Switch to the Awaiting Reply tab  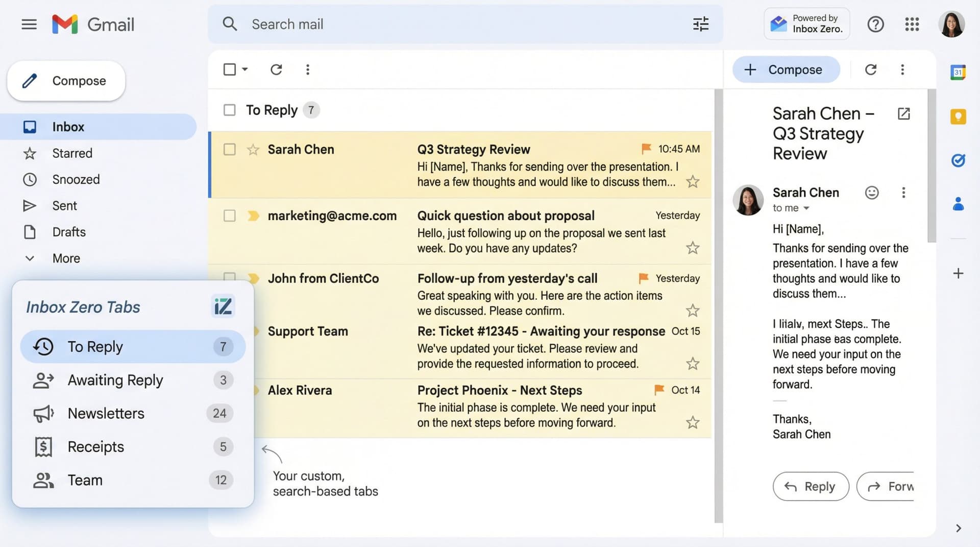click(x=115, y=380)
